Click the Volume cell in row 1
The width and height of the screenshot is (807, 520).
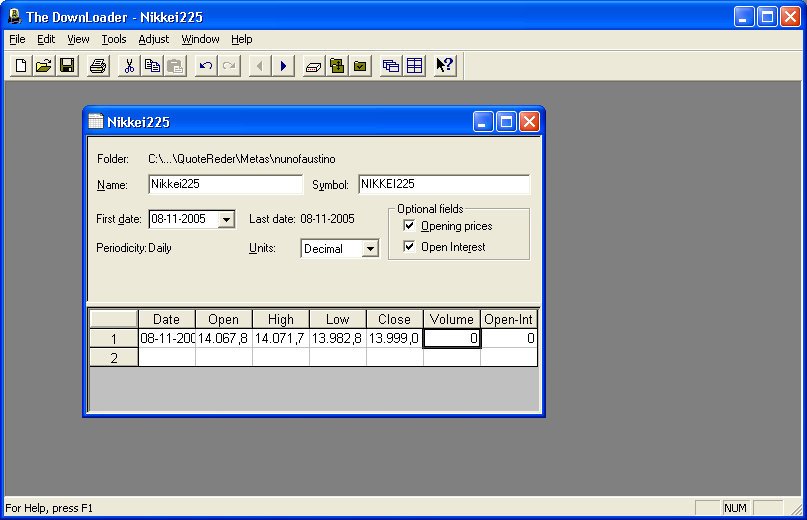click(x=452, y=338)
